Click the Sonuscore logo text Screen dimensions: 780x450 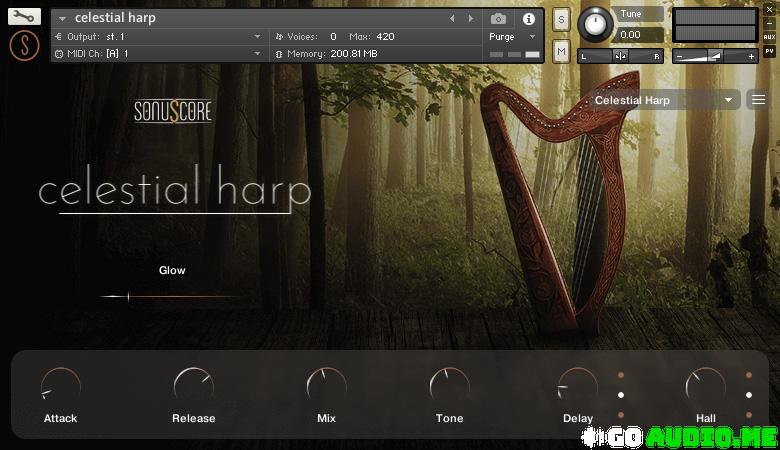[x=173, y=111]
